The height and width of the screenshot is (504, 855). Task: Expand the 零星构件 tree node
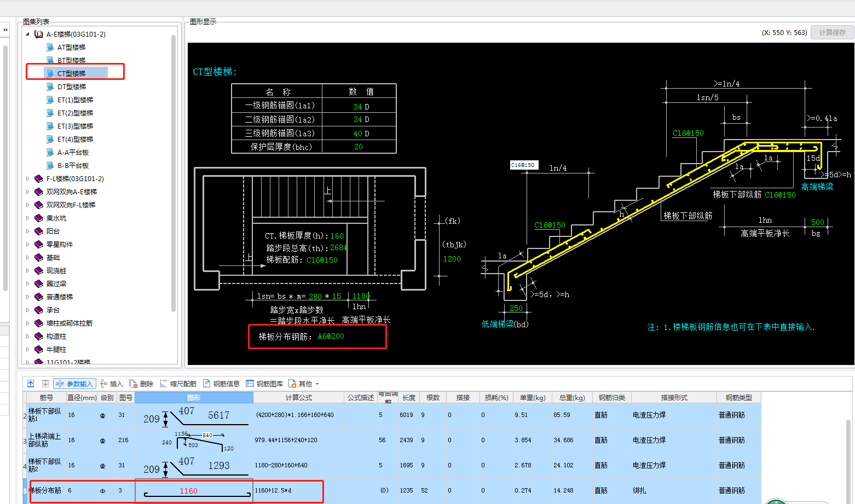coord(28,244)
